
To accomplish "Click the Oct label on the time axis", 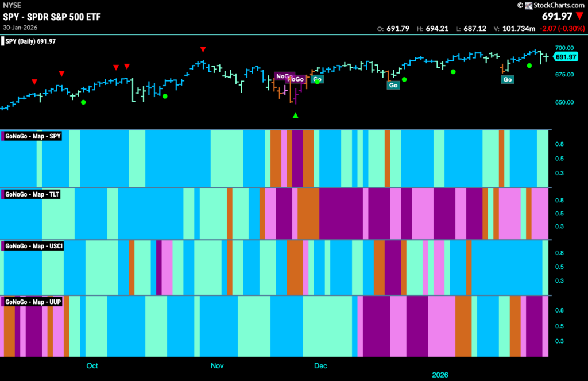I will tap(92, 366).
